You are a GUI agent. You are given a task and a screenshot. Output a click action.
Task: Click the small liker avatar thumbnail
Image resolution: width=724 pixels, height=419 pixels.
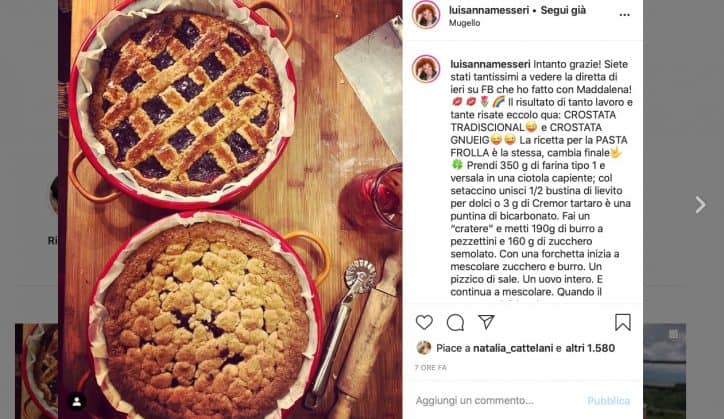coord(423,348)
